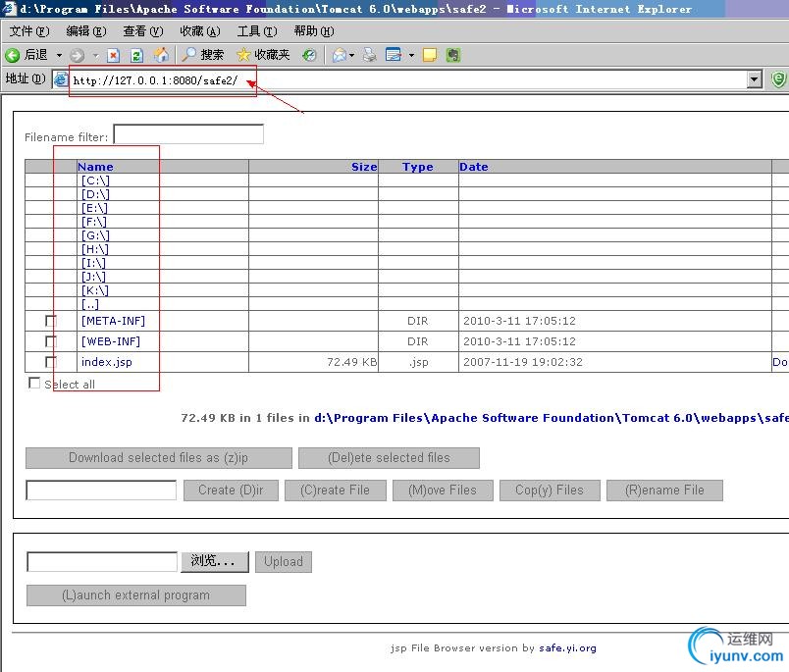Open the 工具(T) menu

[x=257, y=31]
